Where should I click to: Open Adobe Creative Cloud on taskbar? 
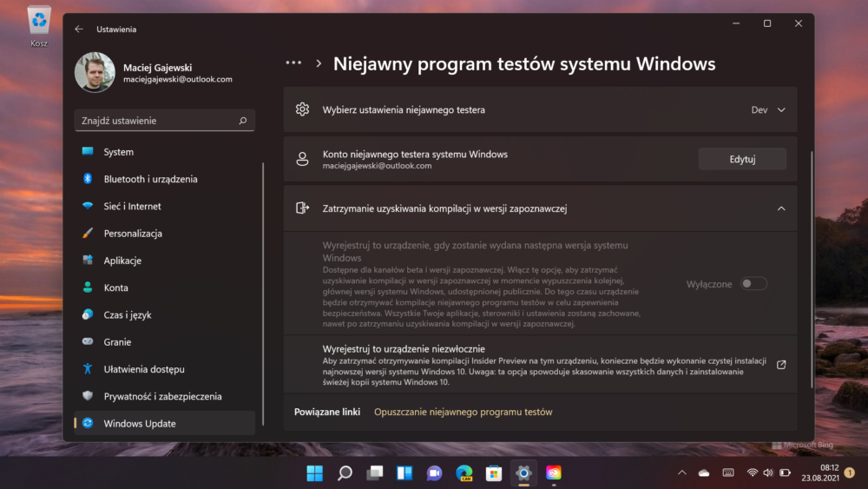coord(554,473)
